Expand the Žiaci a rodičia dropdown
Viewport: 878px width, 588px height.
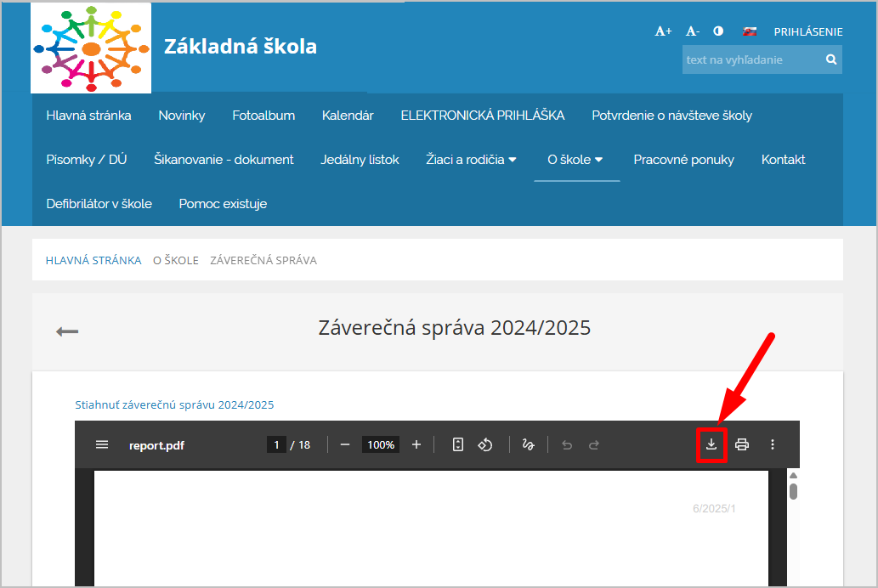(471, 160)
